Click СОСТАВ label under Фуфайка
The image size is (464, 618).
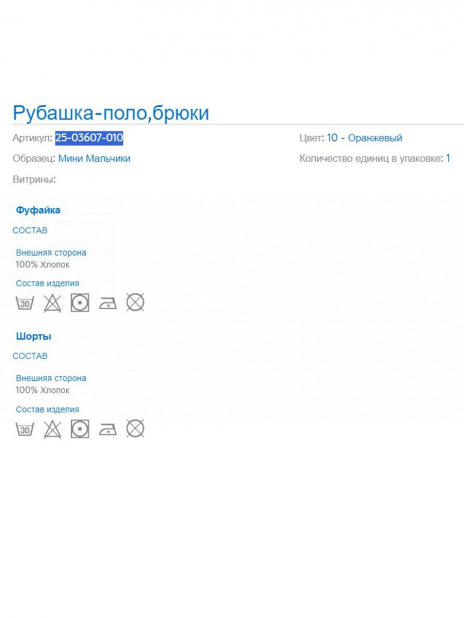[30, 230]
